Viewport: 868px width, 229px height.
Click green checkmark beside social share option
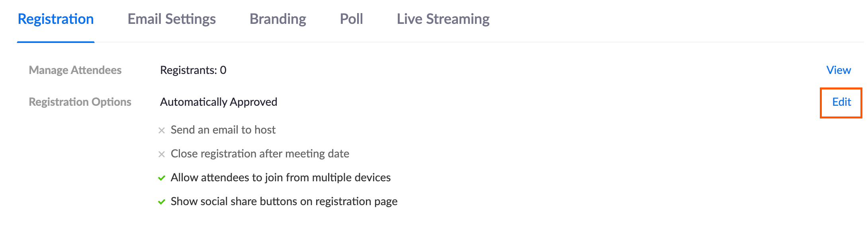[x=162, y=202]
